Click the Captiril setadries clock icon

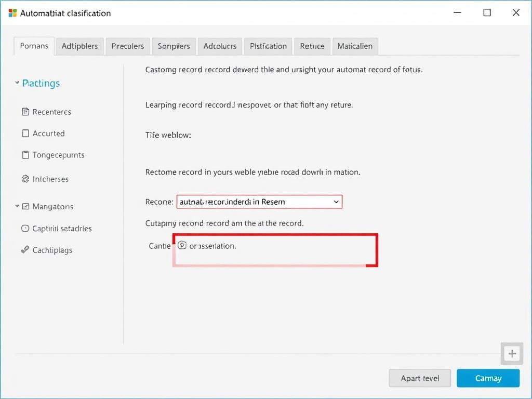[25, 228]
